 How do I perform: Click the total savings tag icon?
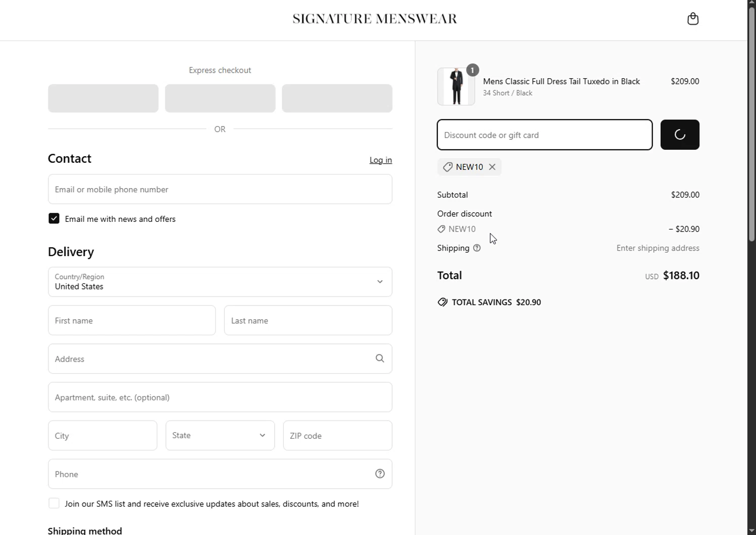443,302
